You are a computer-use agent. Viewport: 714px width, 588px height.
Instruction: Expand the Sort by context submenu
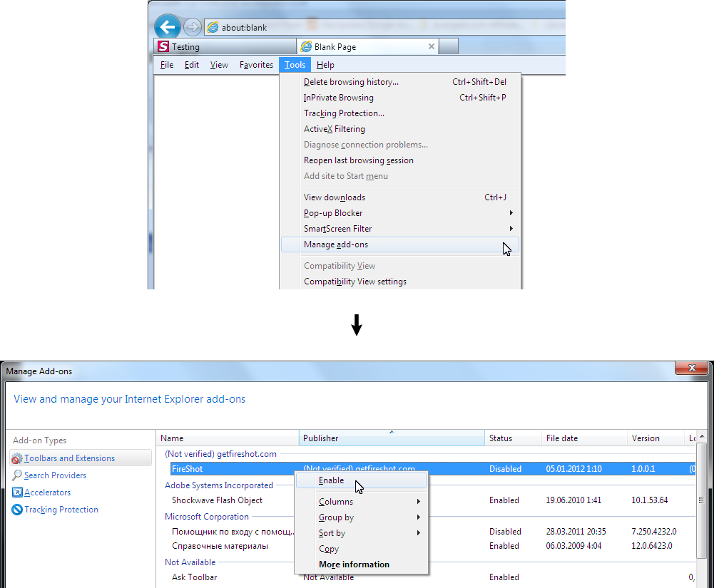[x=361, y=533]
